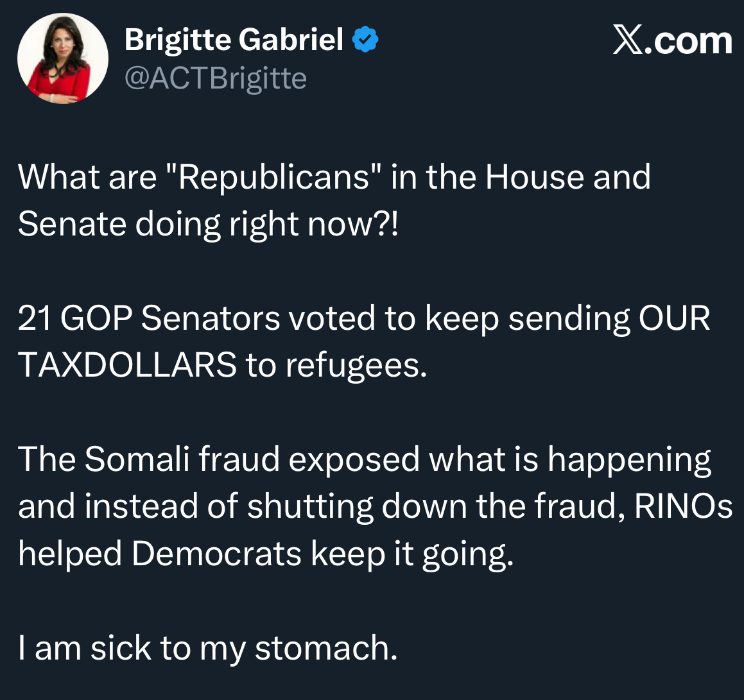Open the Brigitte Gabriel display name
Screen dimensions: 744x700
tap(234, 40)
